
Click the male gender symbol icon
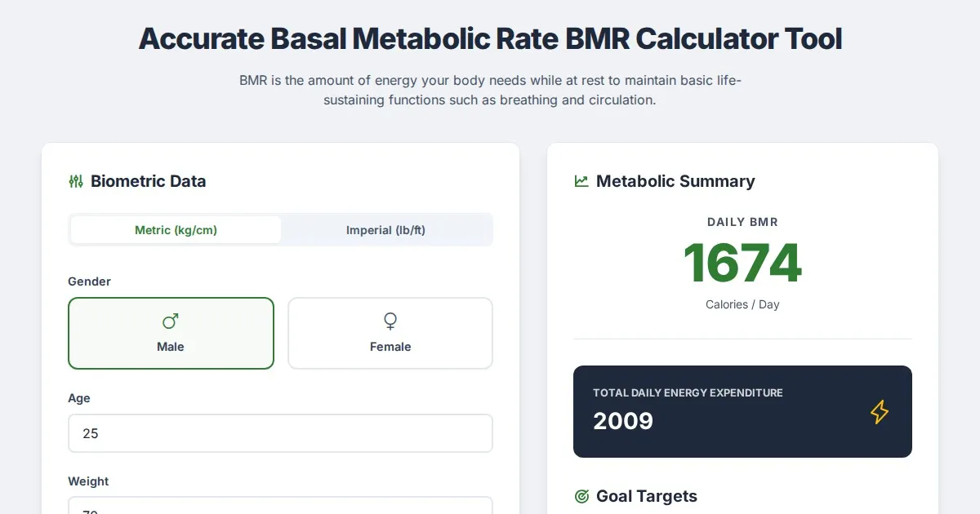point(171,321)
